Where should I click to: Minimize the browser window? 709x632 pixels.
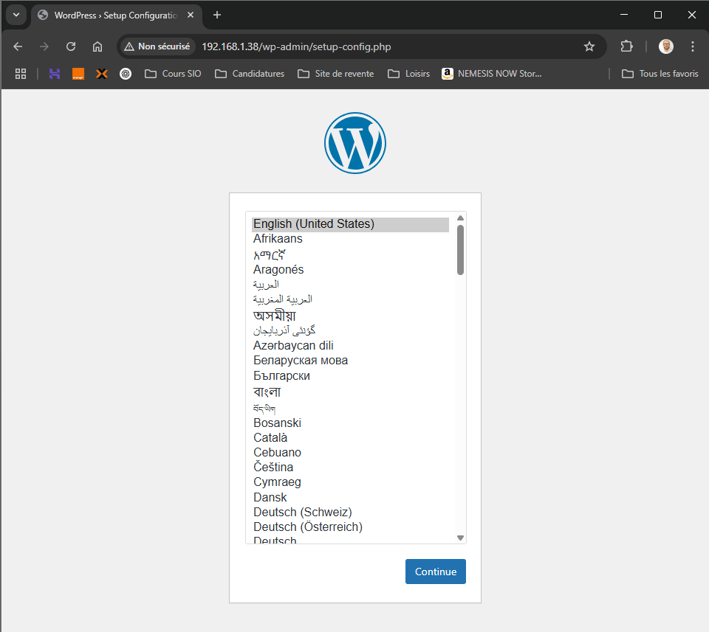tap(624, 15)
